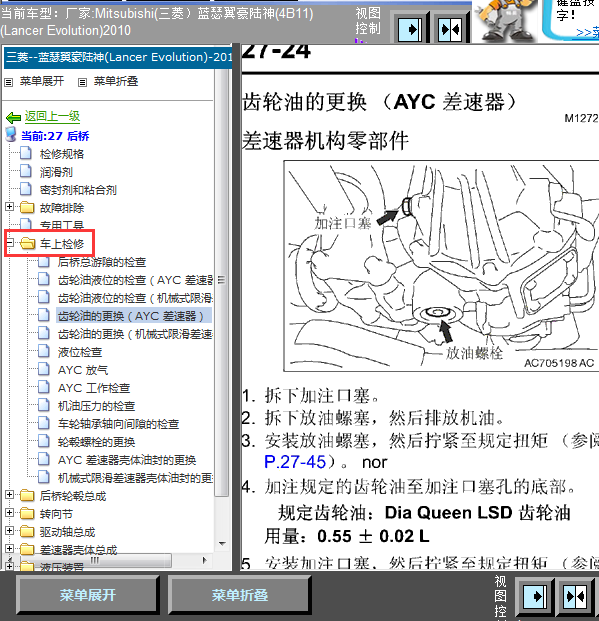Click bottom view control right-arrow icon
599x621 pixels.
tap(535, 596)
